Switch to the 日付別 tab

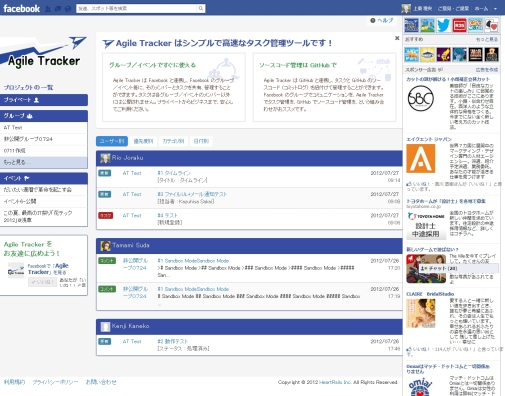pos(201,141)
